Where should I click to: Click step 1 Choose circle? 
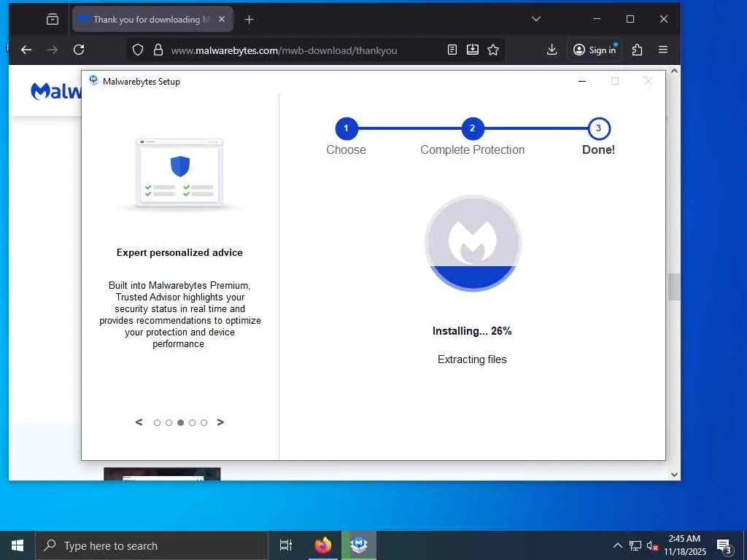(x=347, y=128)
